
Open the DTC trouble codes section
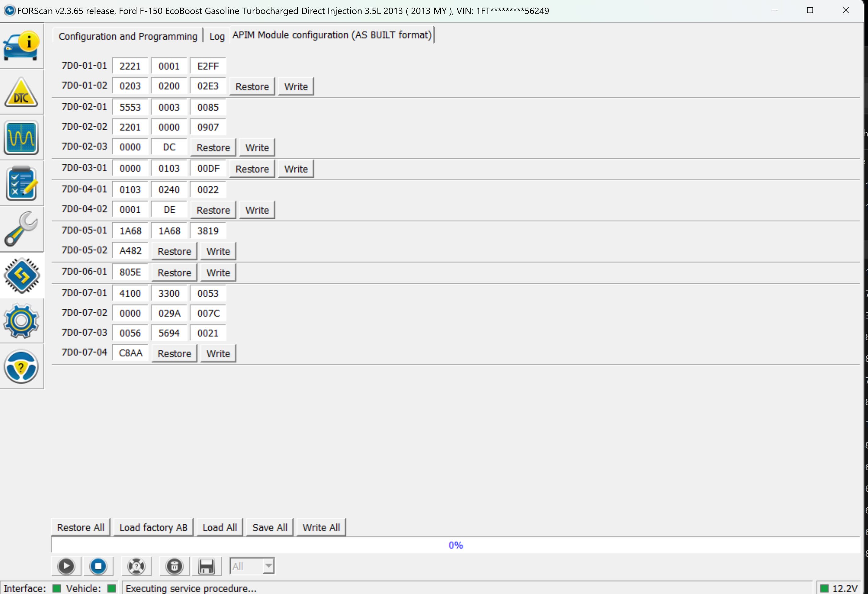[21, 92]
